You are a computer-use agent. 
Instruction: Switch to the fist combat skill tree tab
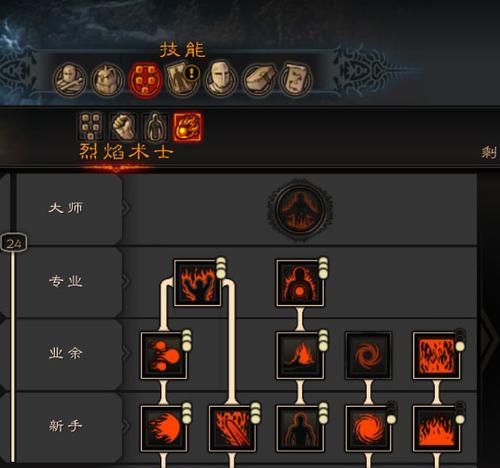pyautogui.click(x=123, y=127)
